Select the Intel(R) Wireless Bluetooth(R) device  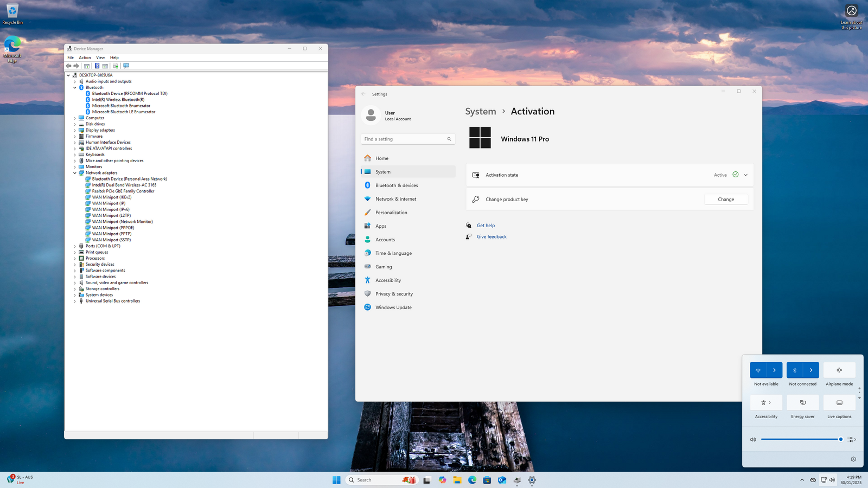click(x=118, y=100)
